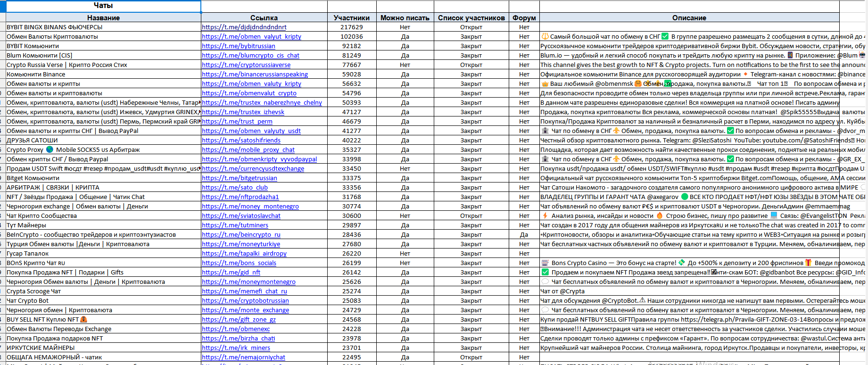Select the Название column header cell
Screen dimensions: 868x365
point(103,18)
